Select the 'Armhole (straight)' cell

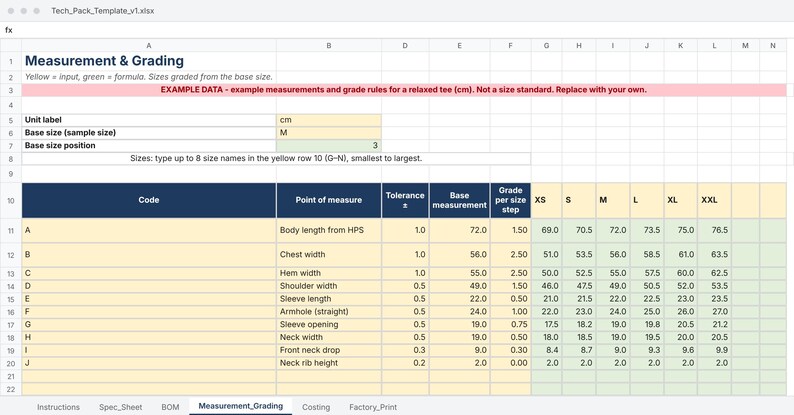click(329, 312)
